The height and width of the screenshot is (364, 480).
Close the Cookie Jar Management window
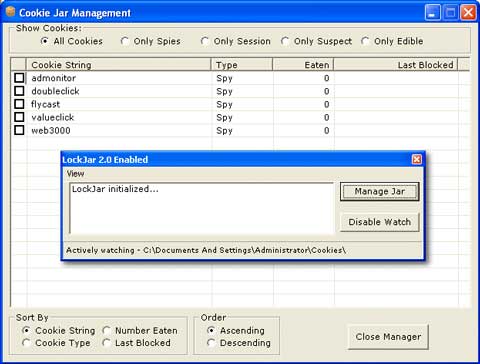tap(468, 13)
